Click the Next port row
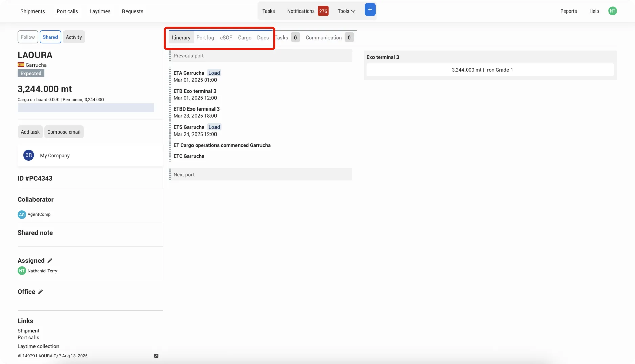The width and height of the screenshot is (635, 364). pyautogui.click(x=260, y=174)
